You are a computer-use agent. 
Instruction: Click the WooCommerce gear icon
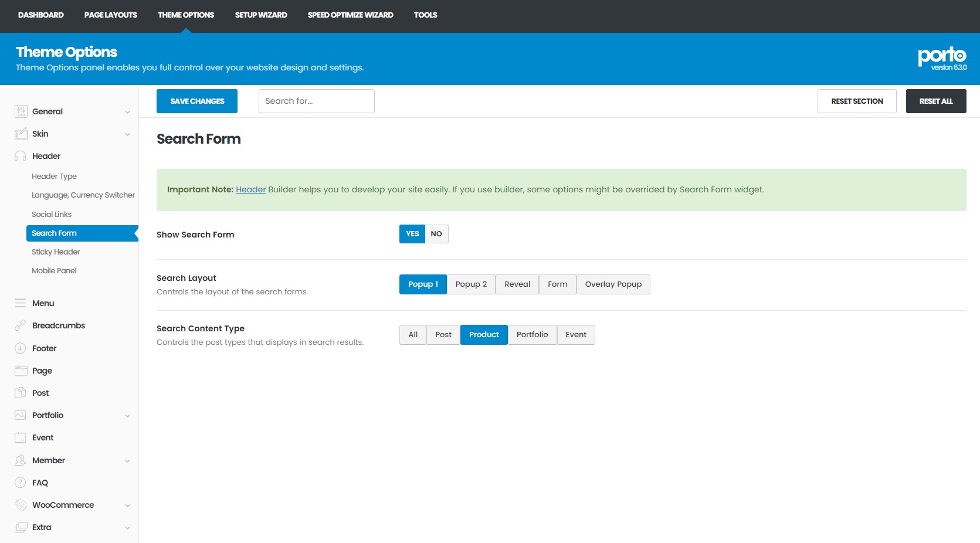point(21,505)
